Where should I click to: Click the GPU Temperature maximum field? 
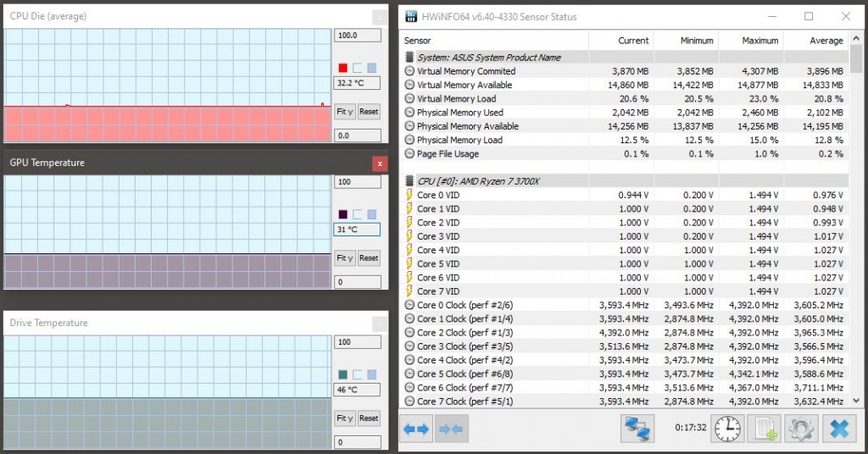(x=357, y=182)
